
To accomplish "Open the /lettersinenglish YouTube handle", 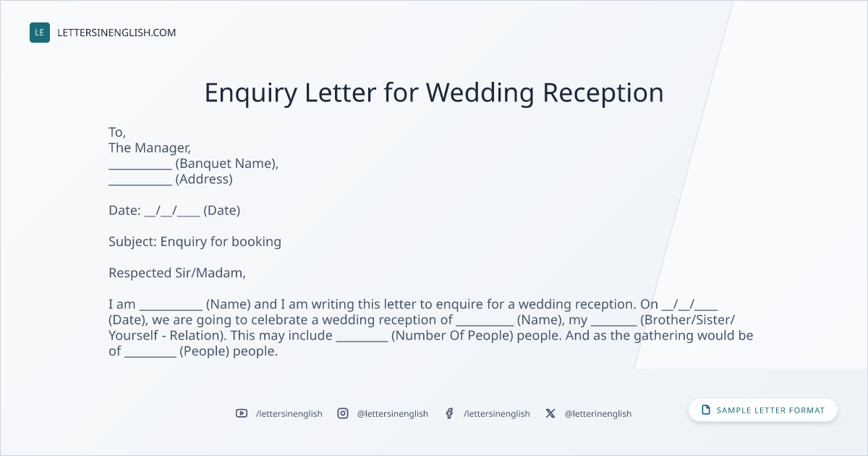I will click(289, 413).
